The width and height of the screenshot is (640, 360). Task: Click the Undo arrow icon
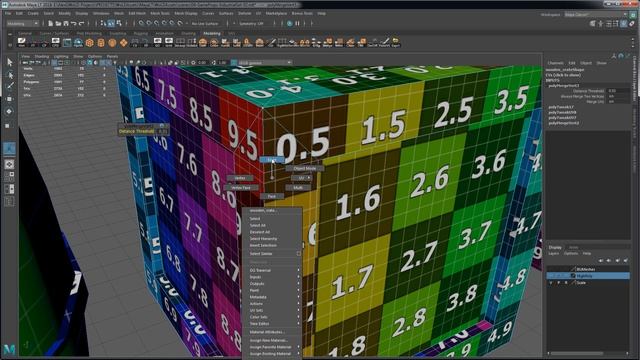pyautogui.click(x=74, y=24)
